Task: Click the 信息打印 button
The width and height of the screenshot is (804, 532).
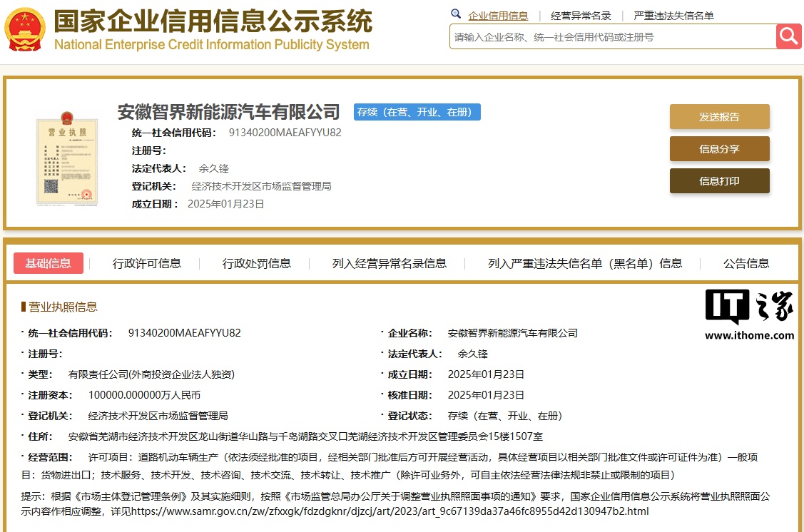Action: pyautogui.click(x=719, y=181)
